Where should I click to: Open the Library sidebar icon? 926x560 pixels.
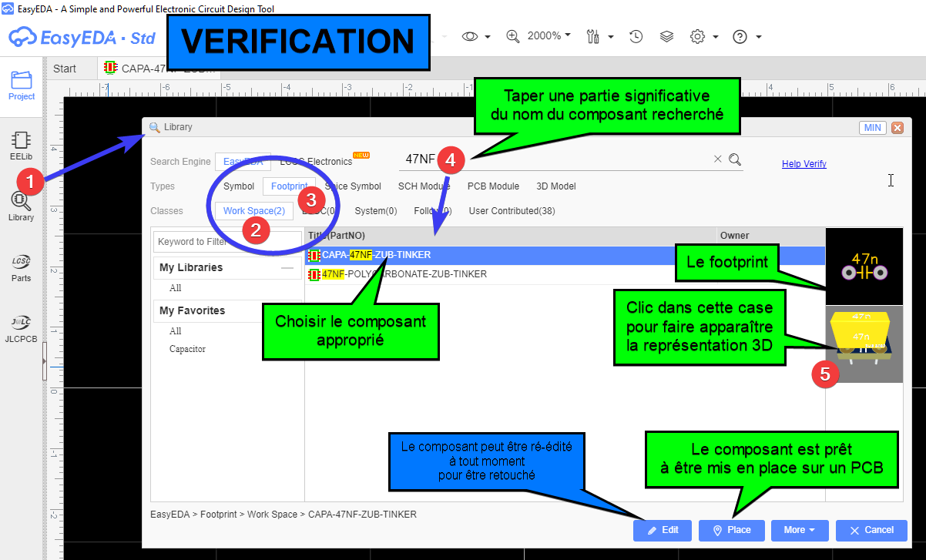[x=21, y=206]
